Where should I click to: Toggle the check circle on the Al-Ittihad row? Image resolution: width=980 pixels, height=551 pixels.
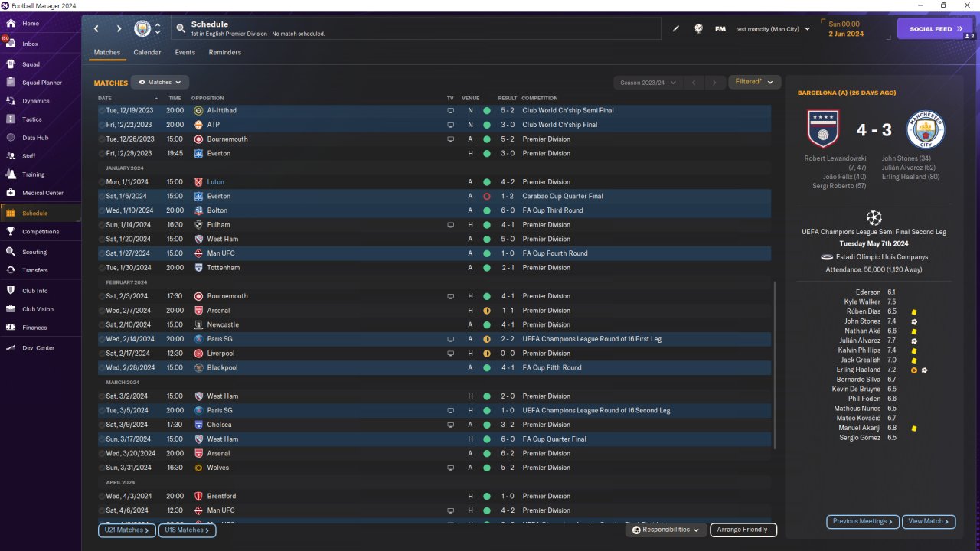(x=103, y=110)
